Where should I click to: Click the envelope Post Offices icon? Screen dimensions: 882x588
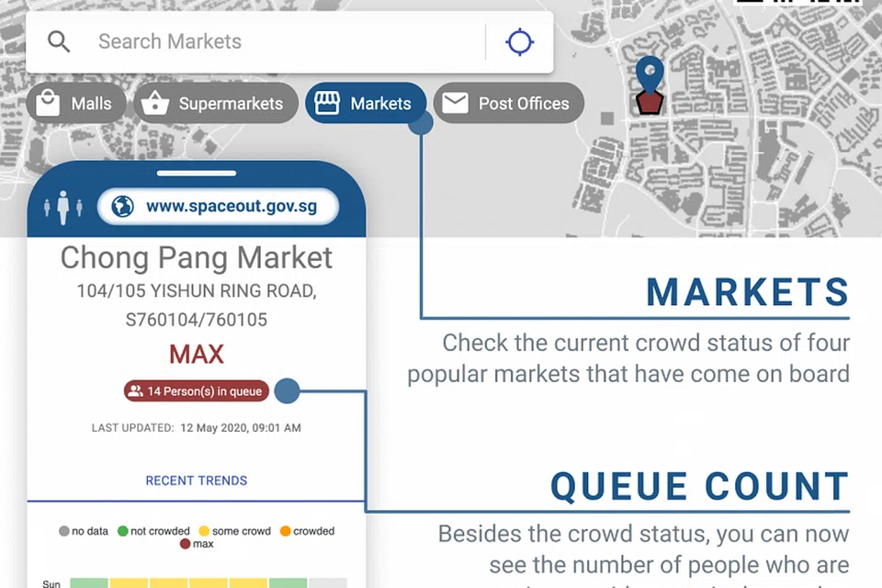coord(455,104)
